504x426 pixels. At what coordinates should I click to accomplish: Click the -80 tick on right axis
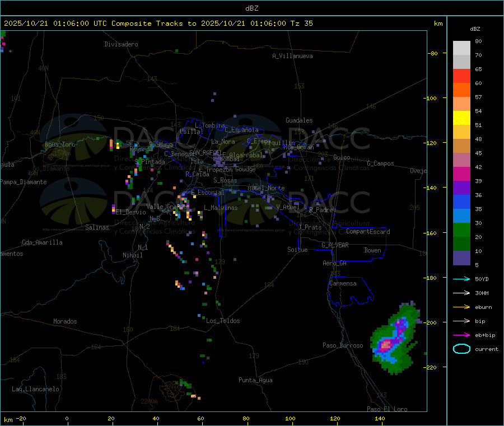(x=432, y=53)
